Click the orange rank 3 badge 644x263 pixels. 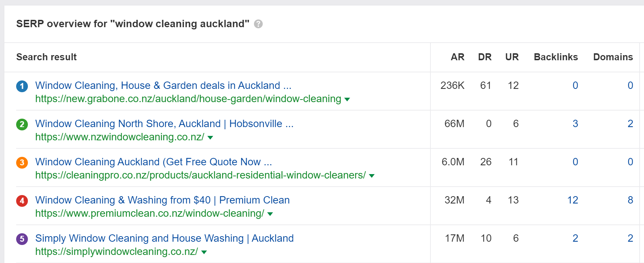[22, 163]
